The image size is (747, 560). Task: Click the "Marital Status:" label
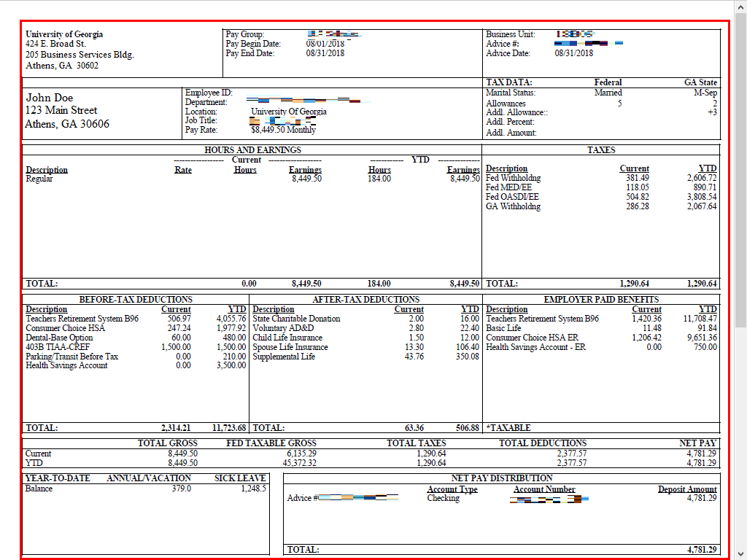point(511,93)
